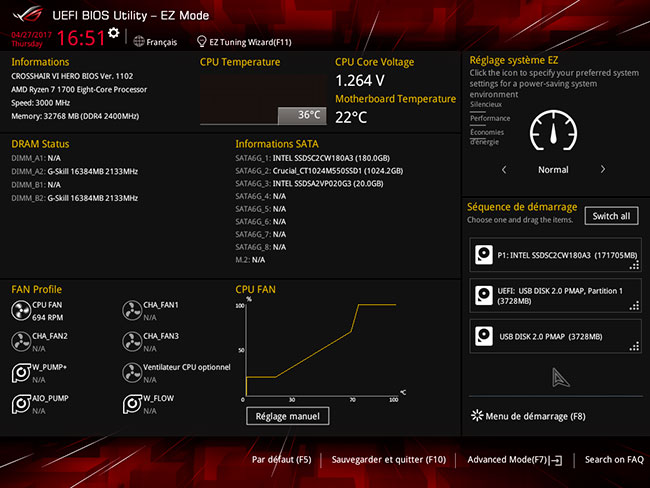This screenshot has width=650, height=488.
Task: Select the CHA_FAN2 fan icon
Action: click(21, 342)
